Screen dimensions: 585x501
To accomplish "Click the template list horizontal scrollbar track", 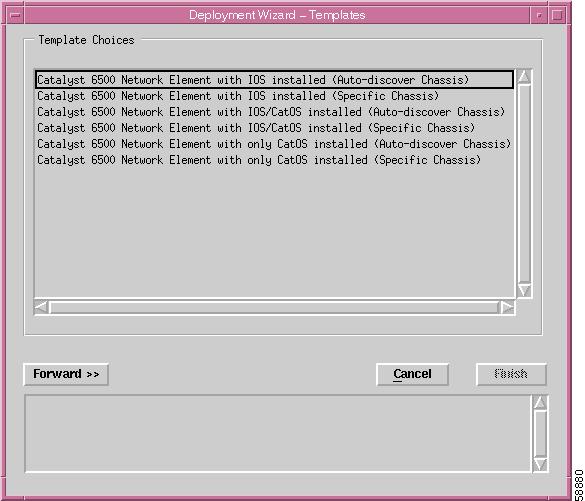I will point(274,307).
